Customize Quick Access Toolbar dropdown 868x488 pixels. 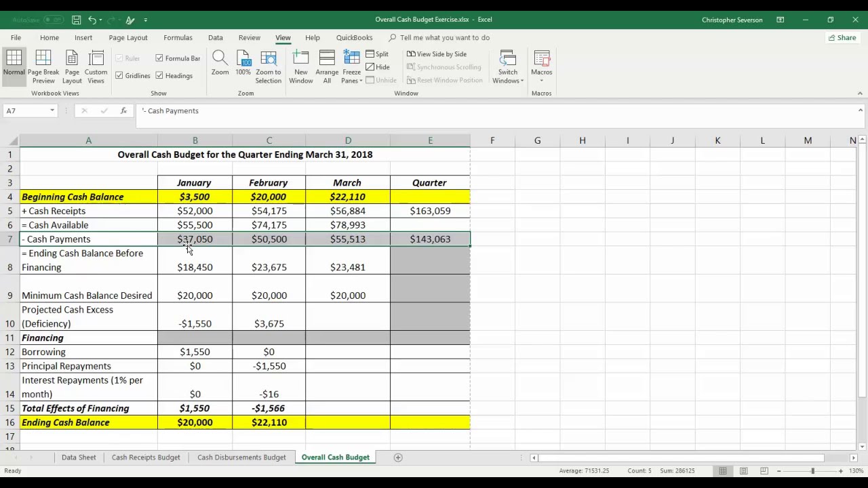(x=145, y=20)
